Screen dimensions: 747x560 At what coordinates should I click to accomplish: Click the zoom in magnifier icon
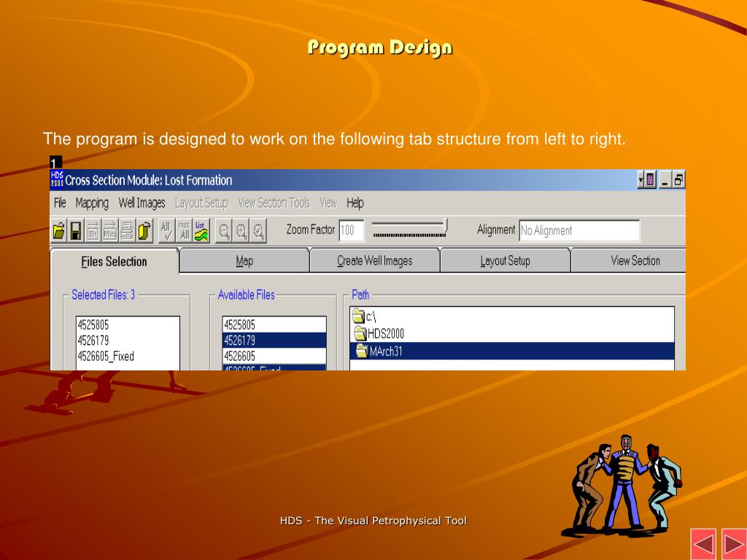pos(241,231)
